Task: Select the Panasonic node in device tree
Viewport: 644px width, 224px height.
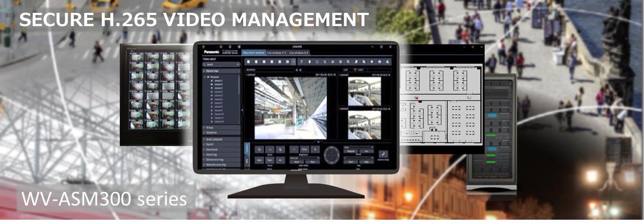Action: [215, 77]
